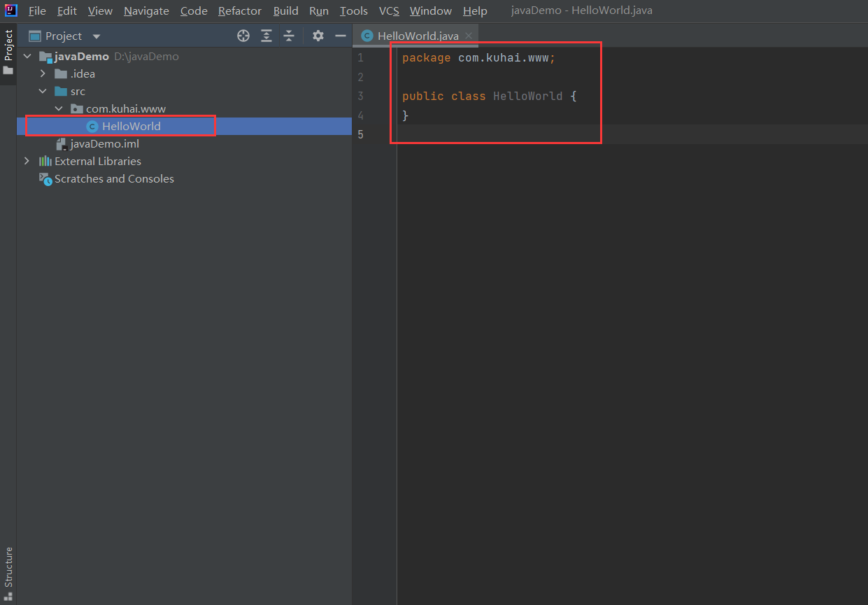
Task: Click folder icon below Project side tab
Action: coord(8,70)
